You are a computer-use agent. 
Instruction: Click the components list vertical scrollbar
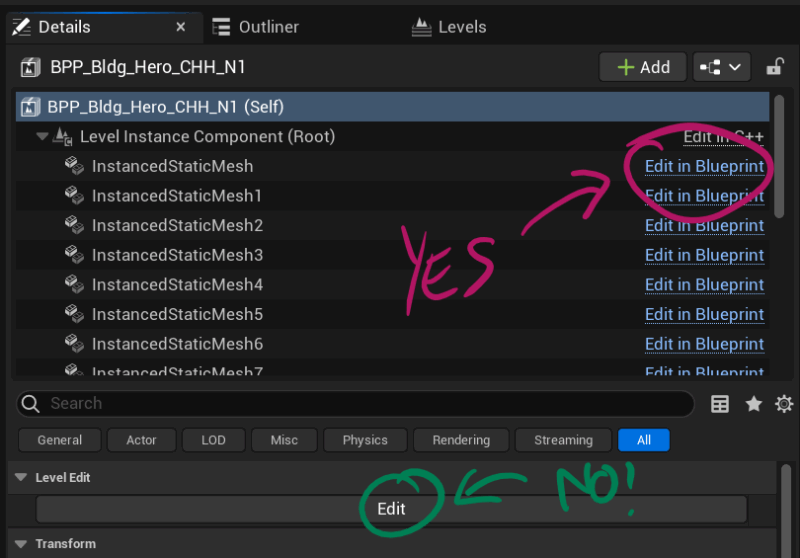point(779,160)
